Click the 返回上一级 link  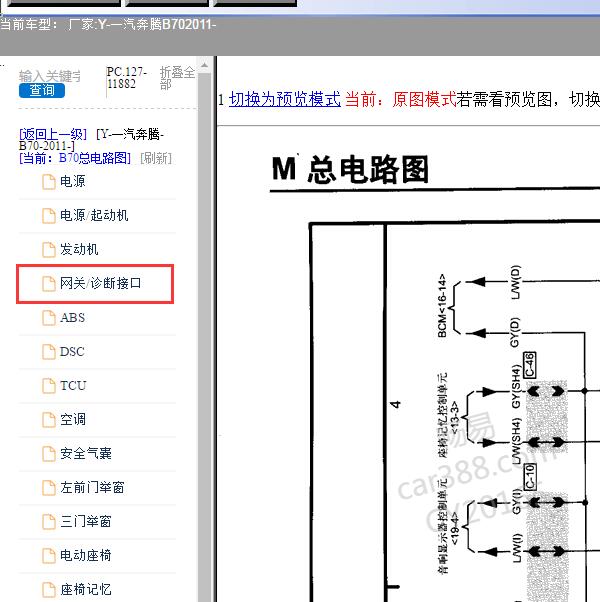pyautogui.click(x=53, y=134)
